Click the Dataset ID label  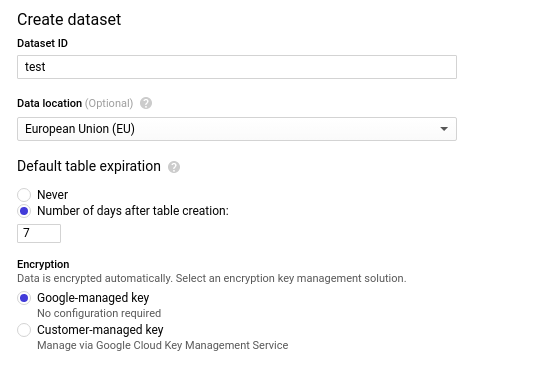(x=42, y=43)
